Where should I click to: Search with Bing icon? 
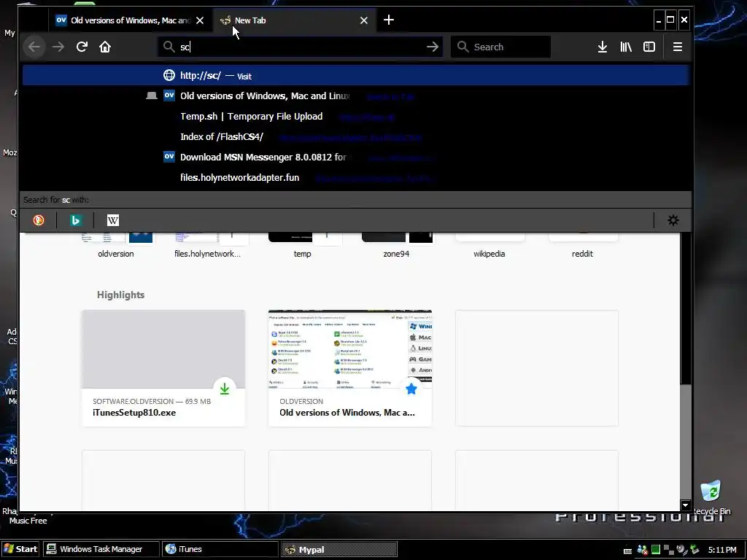pos(75,220)
